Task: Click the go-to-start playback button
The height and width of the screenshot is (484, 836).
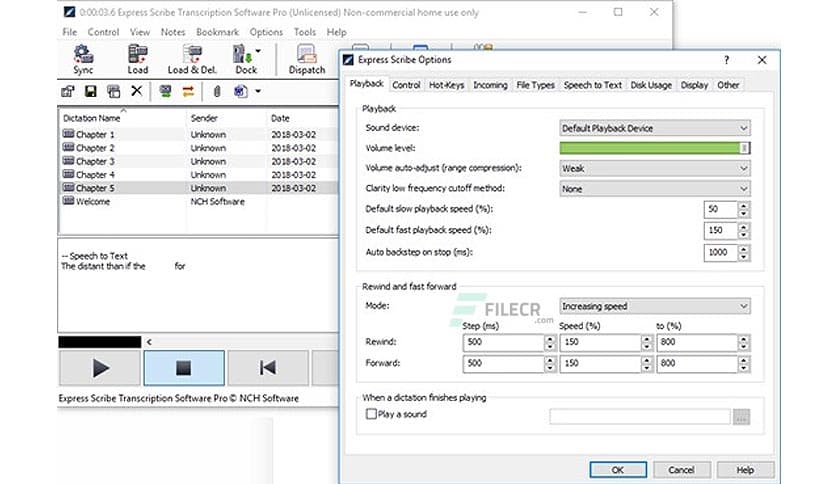Action: [268, 368]
